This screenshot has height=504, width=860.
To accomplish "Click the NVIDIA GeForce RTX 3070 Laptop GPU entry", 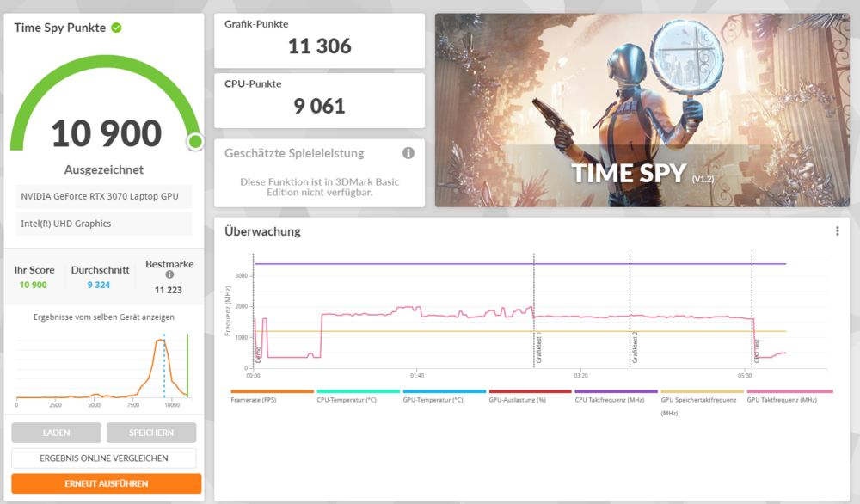I will [100, 196].
